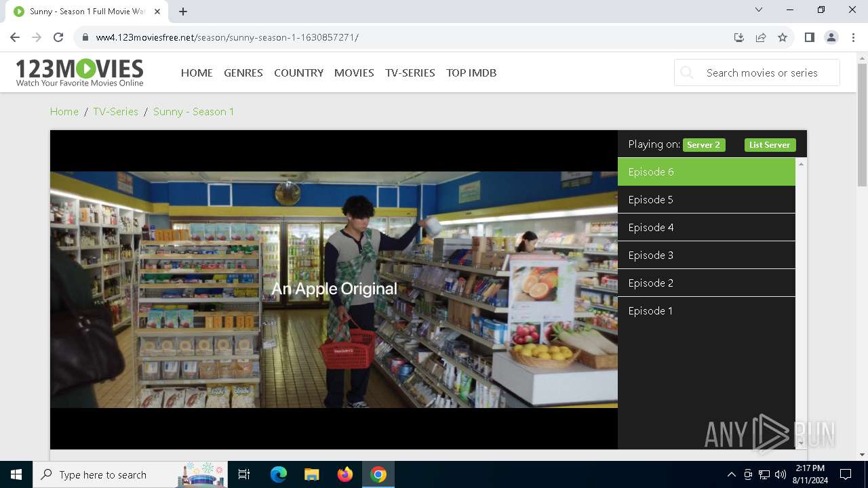Select Episode 2 in the list
Viewport: 868px width, 488px height.
pos(706,283)
